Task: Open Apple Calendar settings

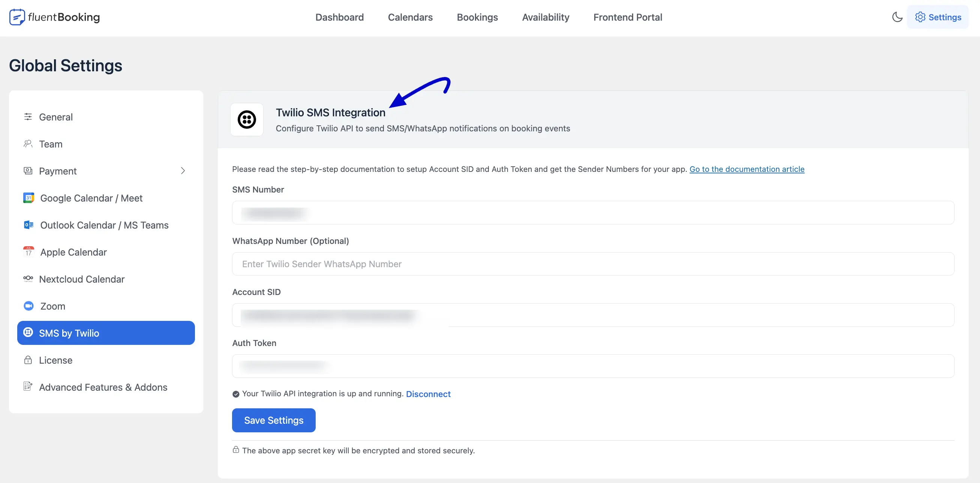Action: pos(106,252)
